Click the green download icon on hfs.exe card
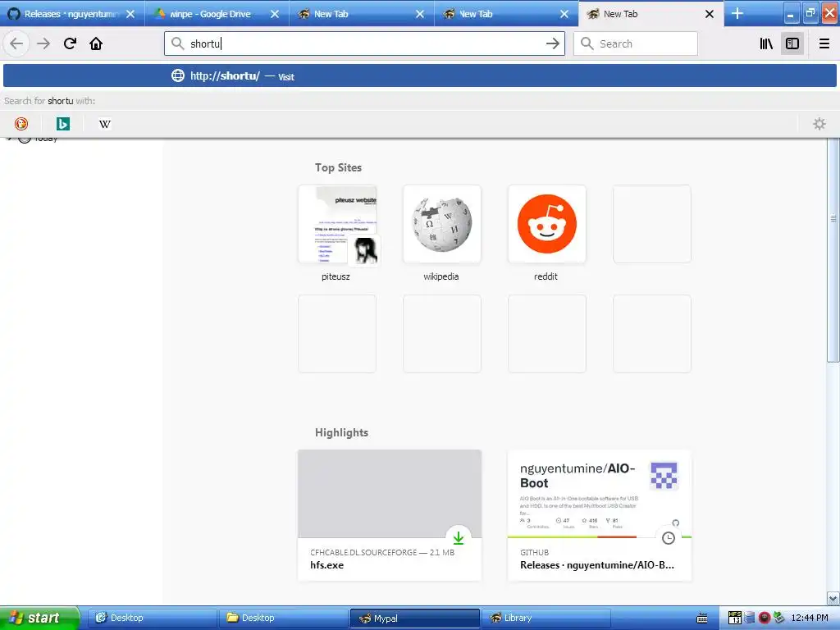 (458, 537)
